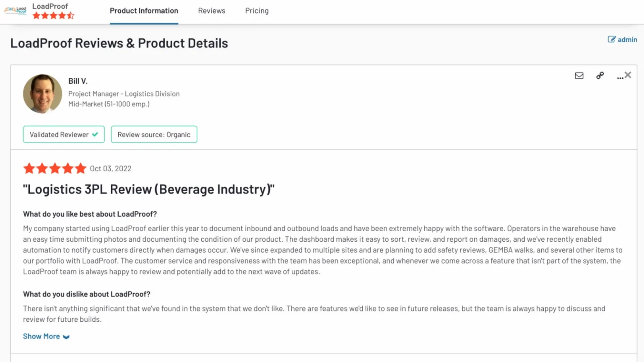Click the LoadProof header star rating
Image resolution: width=644 pixels, height=362 pixels.
(53, 16)
